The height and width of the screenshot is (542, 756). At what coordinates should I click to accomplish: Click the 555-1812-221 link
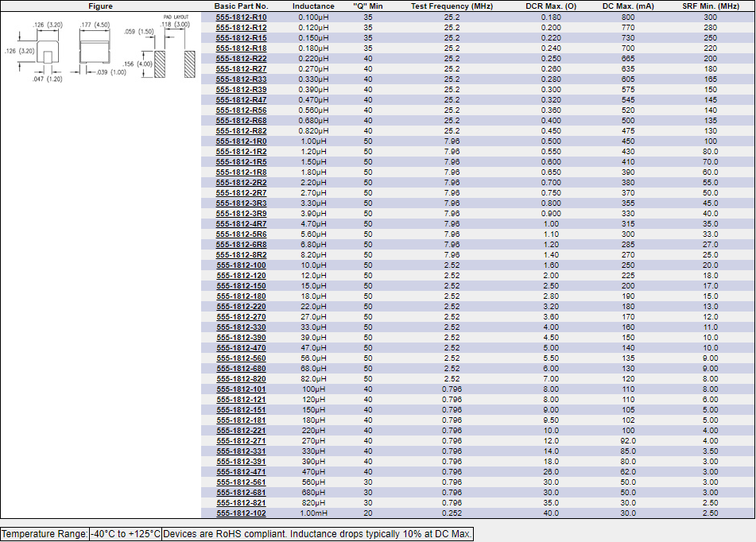coord(242,430)
